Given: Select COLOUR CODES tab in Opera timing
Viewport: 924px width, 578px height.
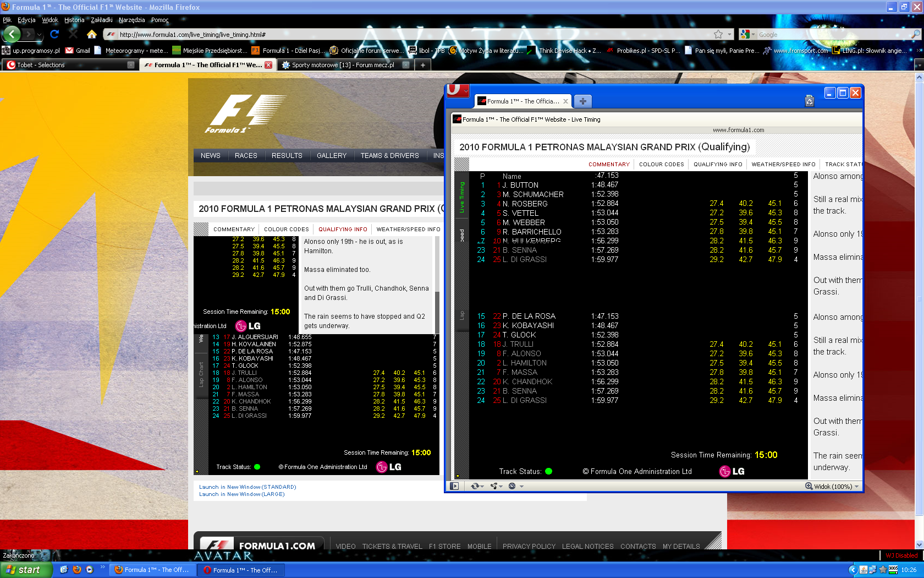Looking at the screenshot, I should click(x=662, y=165).
